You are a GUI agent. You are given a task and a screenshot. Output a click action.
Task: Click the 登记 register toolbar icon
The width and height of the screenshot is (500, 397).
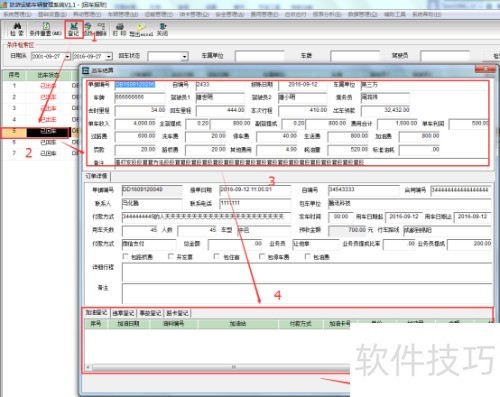pyautogui.click(x=73, y=29)
